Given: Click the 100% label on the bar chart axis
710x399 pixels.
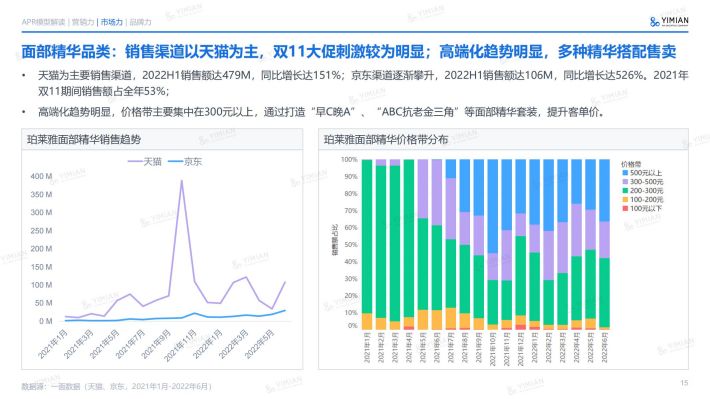Looking at the screenshot, I should click(349, 159).
